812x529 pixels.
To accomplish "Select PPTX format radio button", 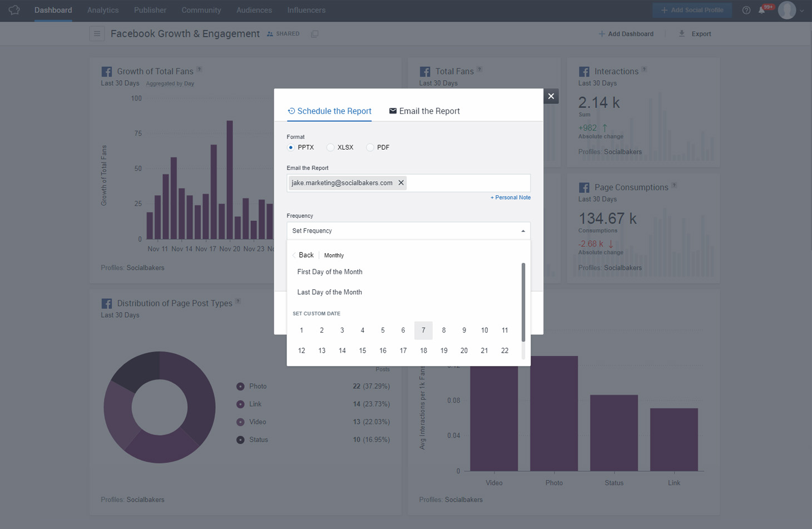I will (x=291, y=147).
